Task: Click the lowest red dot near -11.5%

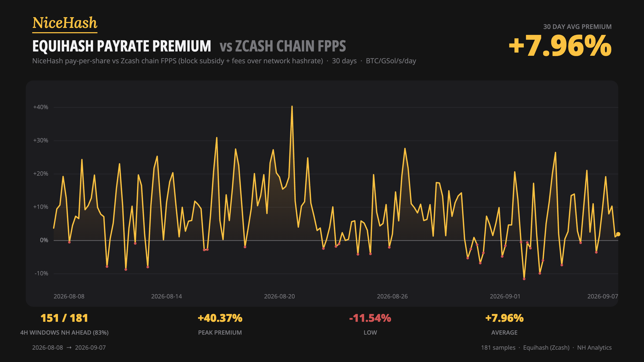Action: point(524,279)
